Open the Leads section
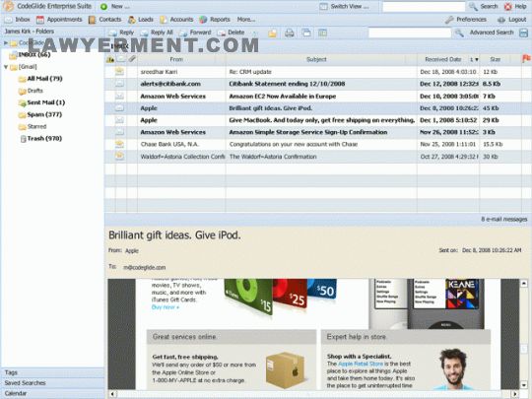Screen dimensions: 532x399 click(141, 20)
